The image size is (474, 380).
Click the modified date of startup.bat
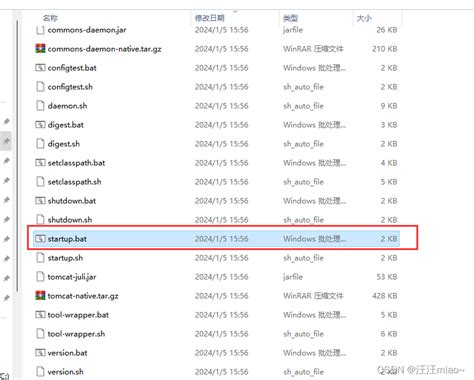(x=221, y=239)
